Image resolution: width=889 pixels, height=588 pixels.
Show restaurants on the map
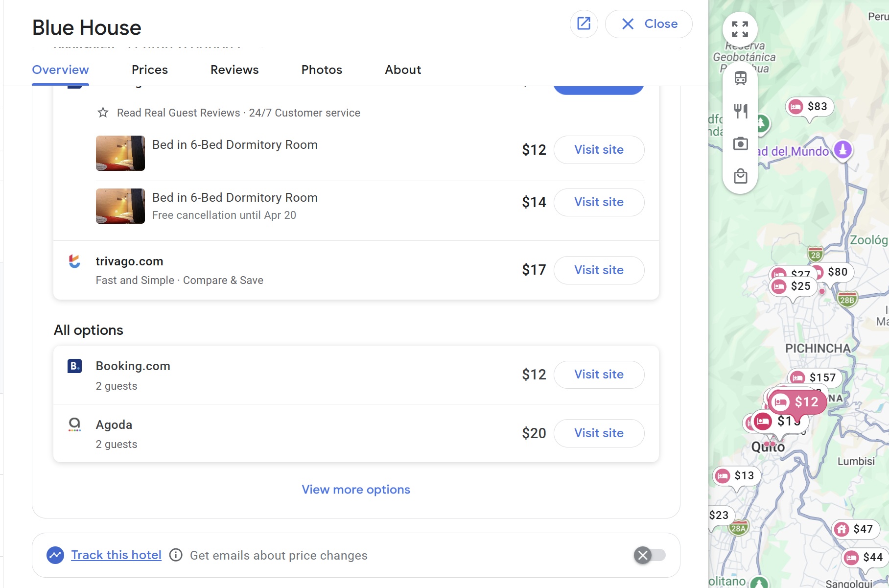[740, 111]
